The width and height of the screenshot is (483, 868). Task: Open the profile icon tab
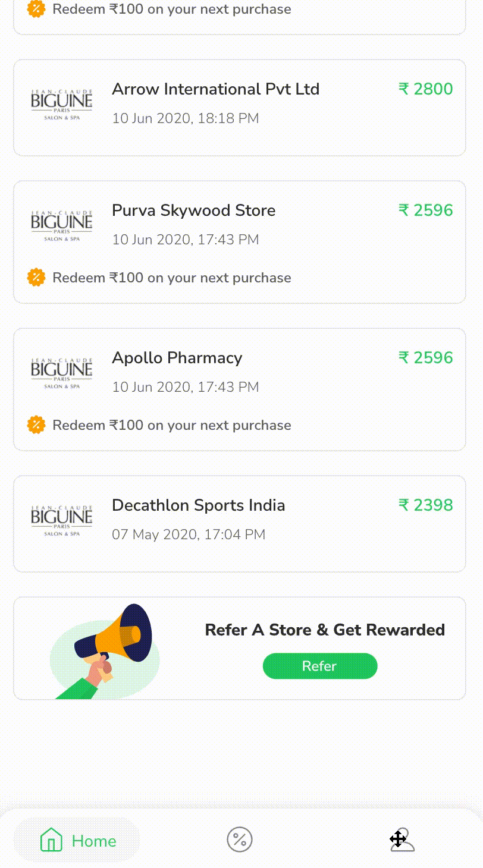coord(403,840)
